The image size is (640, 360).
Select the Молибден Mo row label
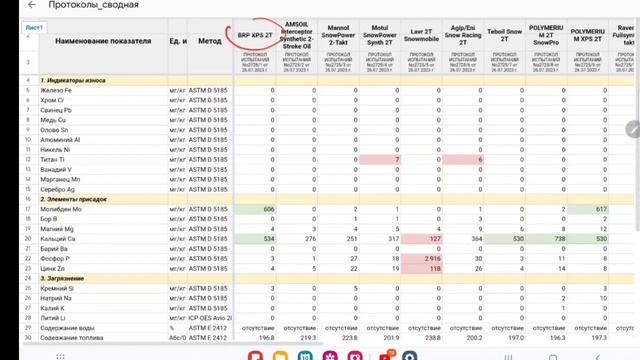[61, 209]
